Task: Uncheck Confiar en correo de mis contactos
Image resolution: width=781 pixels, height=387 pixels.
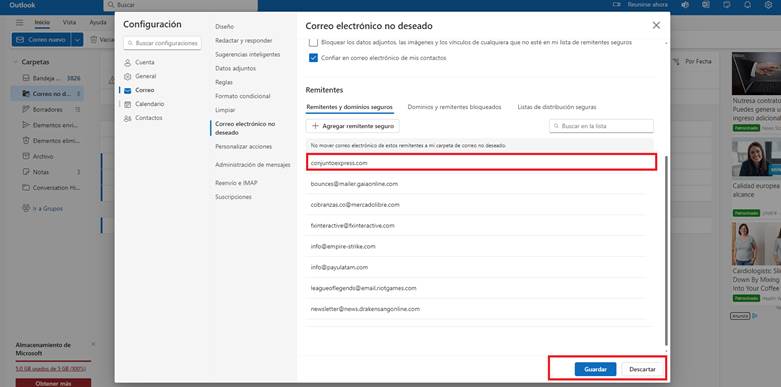Action: point(313,58)
